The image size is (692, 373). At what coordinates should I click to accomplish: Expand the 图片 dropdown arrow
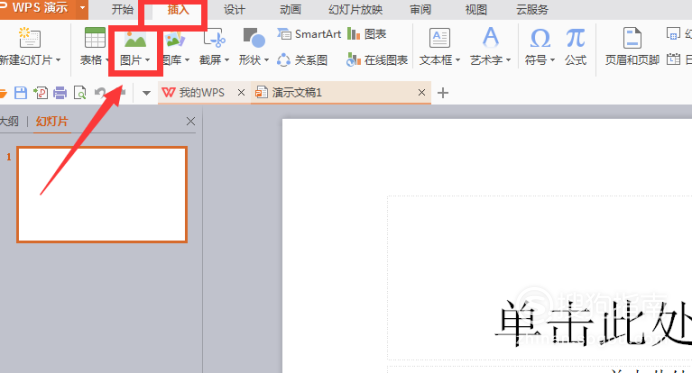point(147,60)
